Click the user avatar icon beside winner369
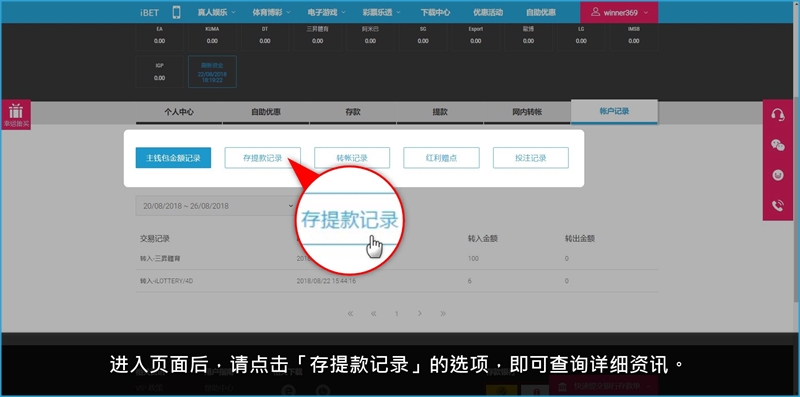This screenshot has width=800, height=397. tap(595, 12)
